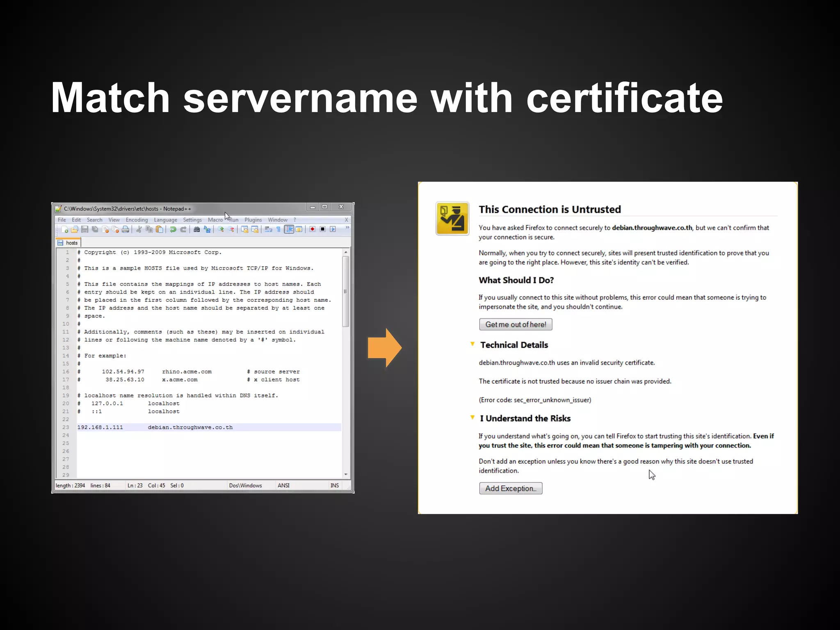Click the ANSI encoding in status bar
Screen dimensions: 840x630
[283, 486]
